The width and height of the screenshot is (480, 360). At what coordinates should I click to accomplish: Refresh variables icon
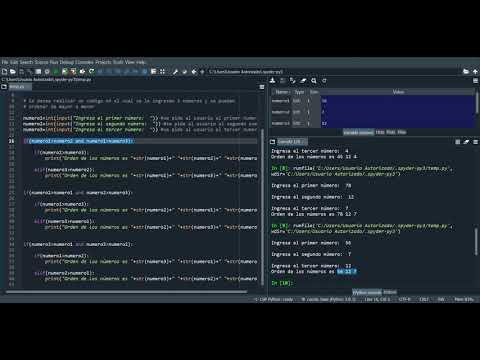pos(324,81)
